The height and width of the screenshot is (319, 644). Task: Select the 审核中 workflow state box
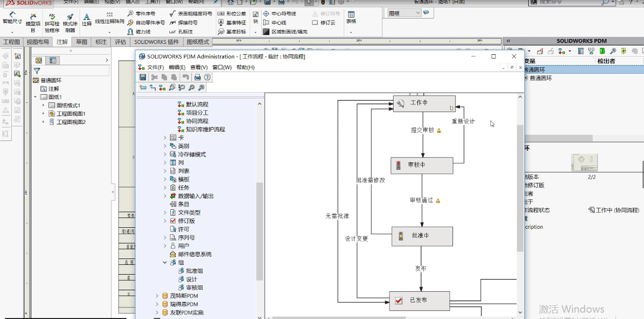click(x=422, y=165)
